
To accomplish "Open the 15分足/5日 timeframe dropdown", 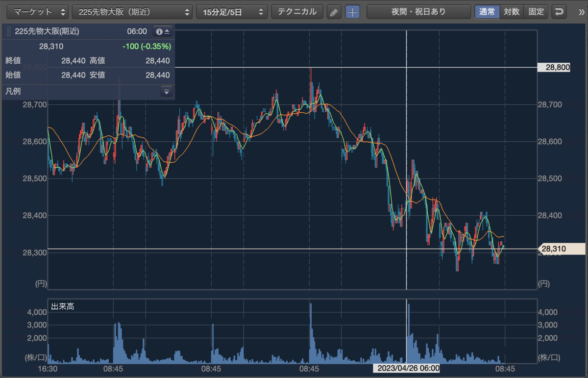I will [231, 12].
